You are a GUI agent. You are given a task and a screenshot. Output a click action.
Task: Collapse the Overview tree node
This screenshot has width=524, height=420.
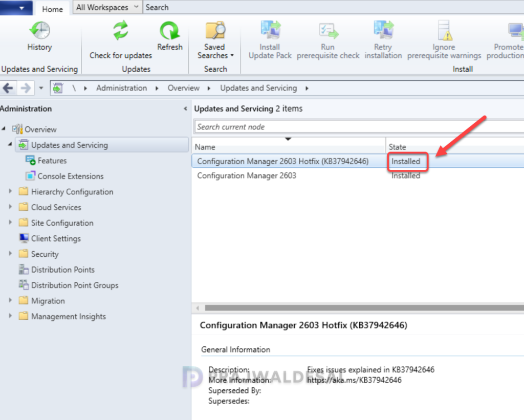click(x=4, y=128)
